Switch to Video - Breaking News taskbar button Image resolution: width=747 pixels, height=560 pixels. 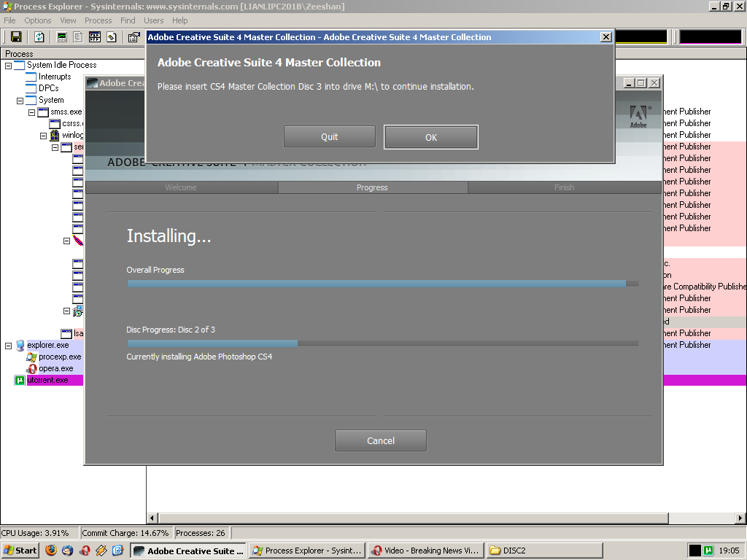[x=425, y=551]
